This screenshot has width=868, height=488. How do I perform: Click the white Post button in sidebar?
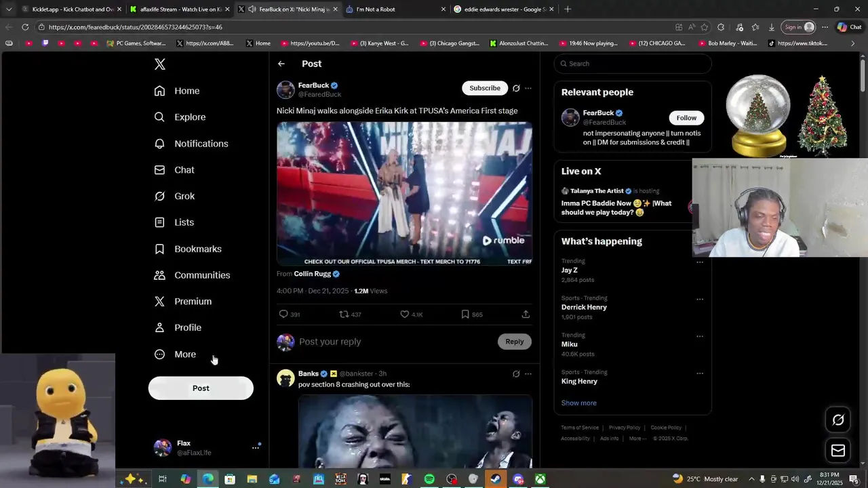click(x=201, y=388)
